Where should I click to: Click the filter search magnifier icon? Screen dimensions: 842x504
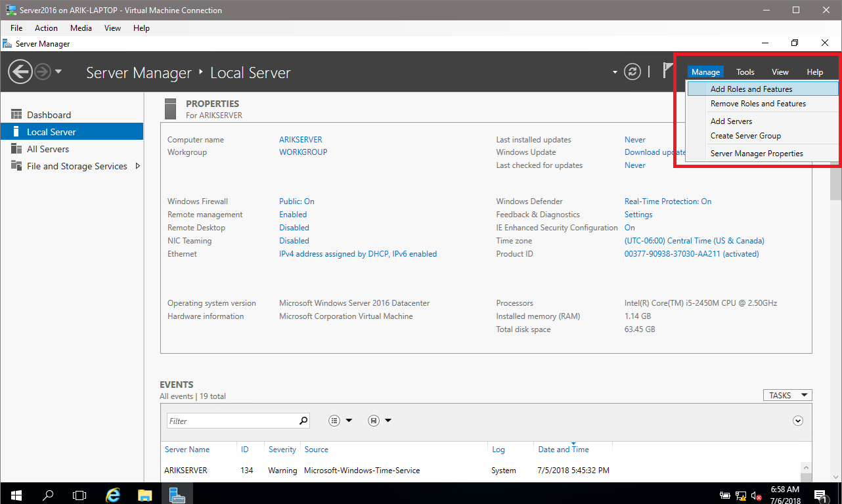click(303, 421)
